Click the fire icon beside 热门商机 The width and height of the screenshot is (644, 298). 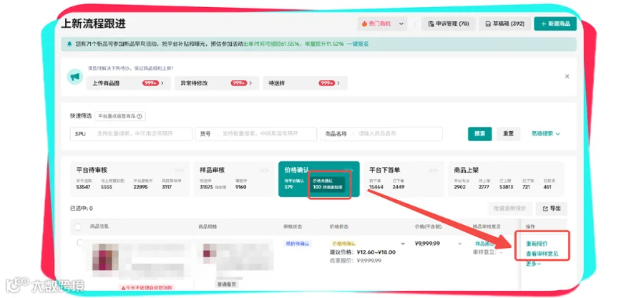tap(364, 24)
